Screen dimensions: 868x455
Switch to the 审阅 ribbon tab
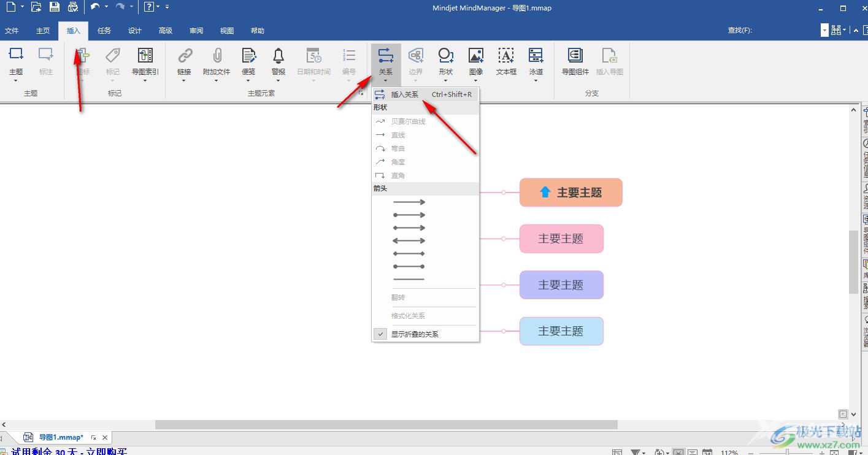click(196, 31)
